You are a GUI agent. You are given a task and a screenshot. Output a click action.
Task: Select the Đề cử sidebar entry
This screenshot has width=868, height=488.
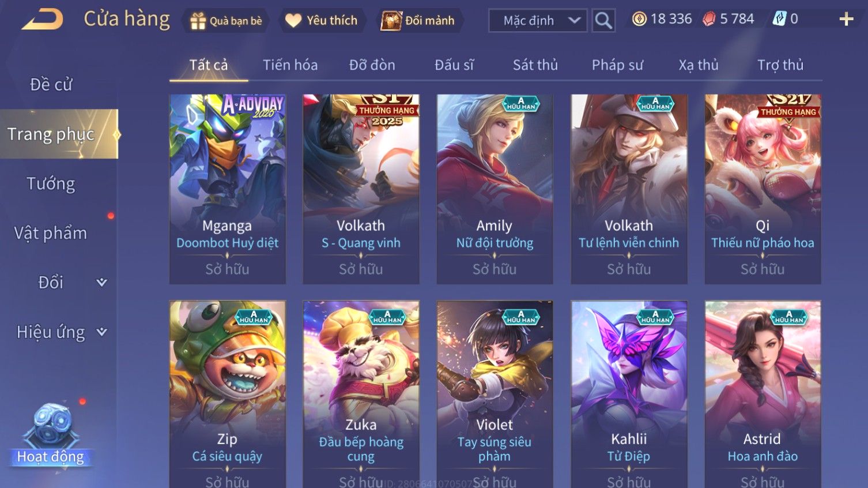51,85
